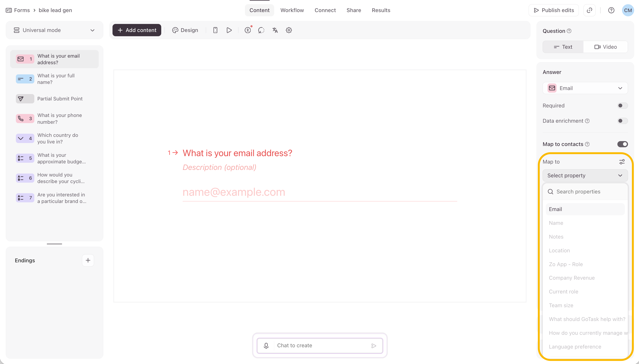Click the play preview icon
Screen dimensions: 639x364
pos(229,30)
